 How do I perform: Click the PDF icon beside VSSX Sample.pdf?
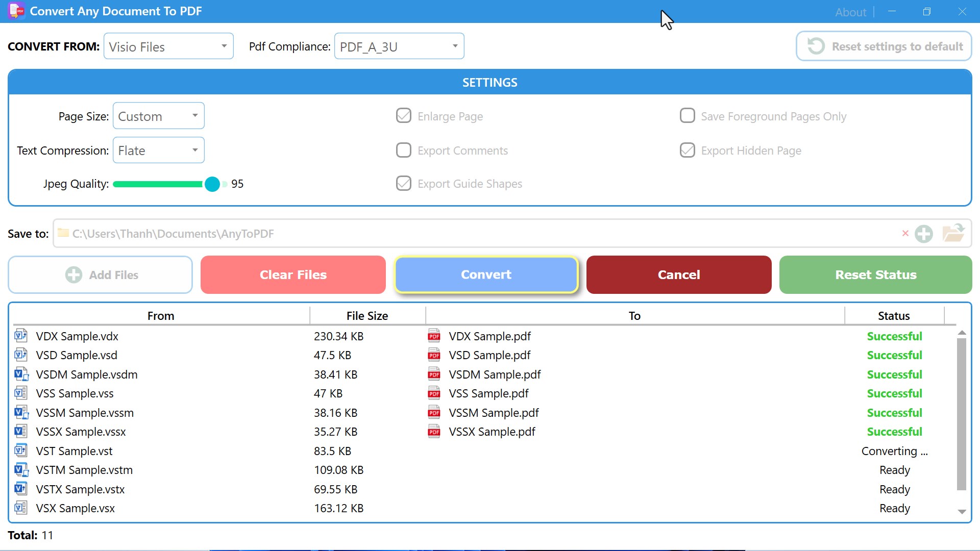(x=434, y=432)
